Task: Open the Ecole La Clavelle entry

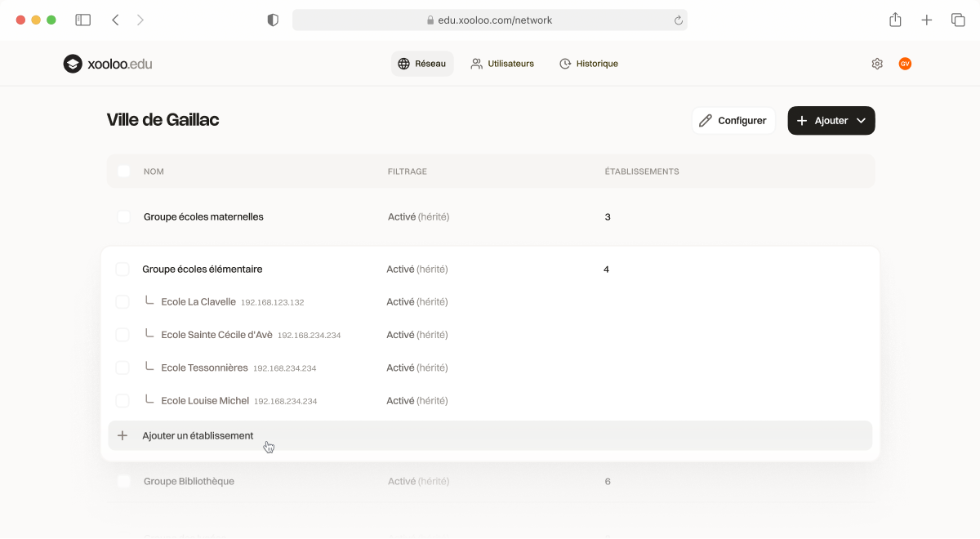Action: point(198,302)
